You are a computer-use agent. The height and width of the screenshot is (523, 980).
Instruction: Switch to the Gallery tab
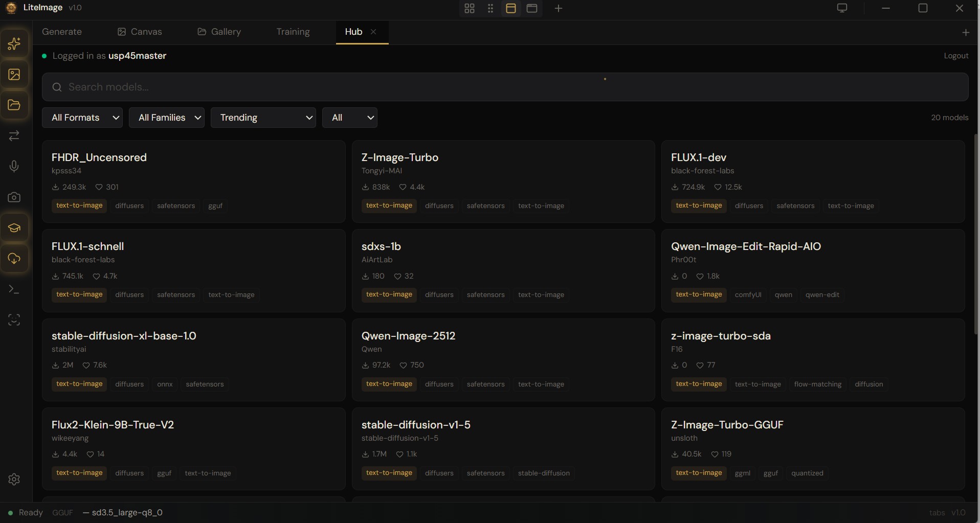(x=219, y=32)
